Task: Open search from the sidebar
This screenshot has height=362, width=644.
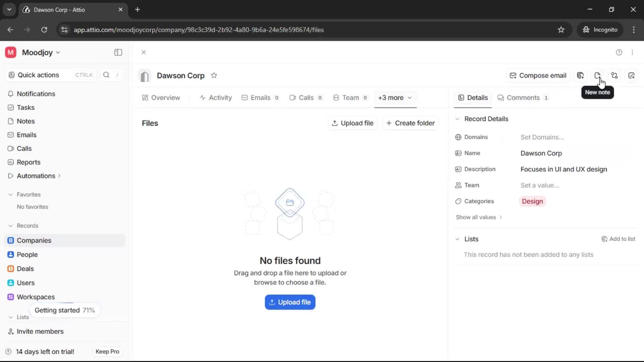Action: tap(106, 75)
